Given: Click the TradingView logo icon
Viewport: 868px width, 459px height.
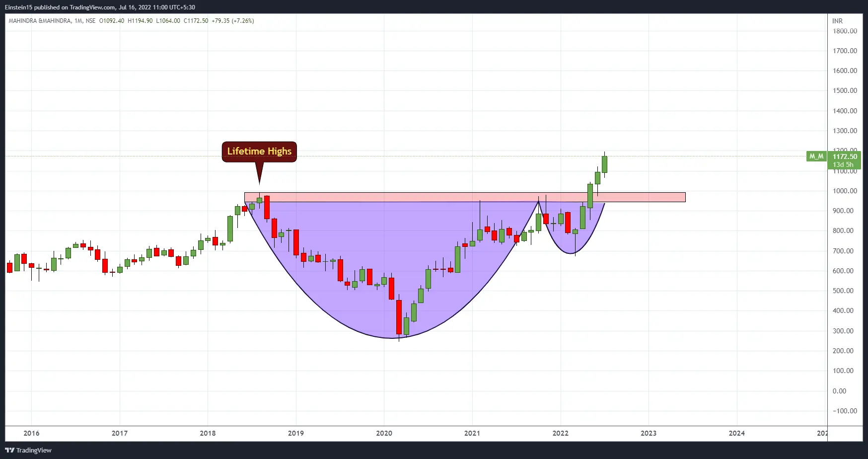Looking at the screenshot, I should (10, 450).
